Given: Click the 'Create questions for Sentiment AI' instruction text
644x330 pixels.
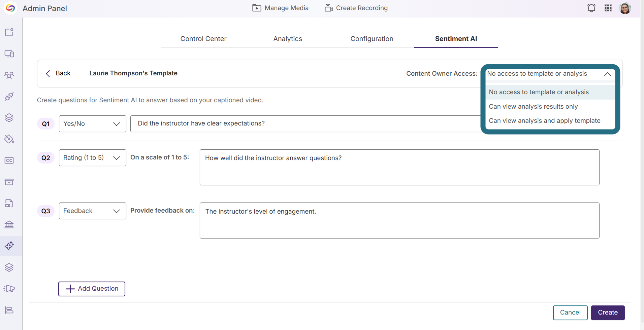Looking at the screenshot, I should pyautogui.click(x=150, y=100).
